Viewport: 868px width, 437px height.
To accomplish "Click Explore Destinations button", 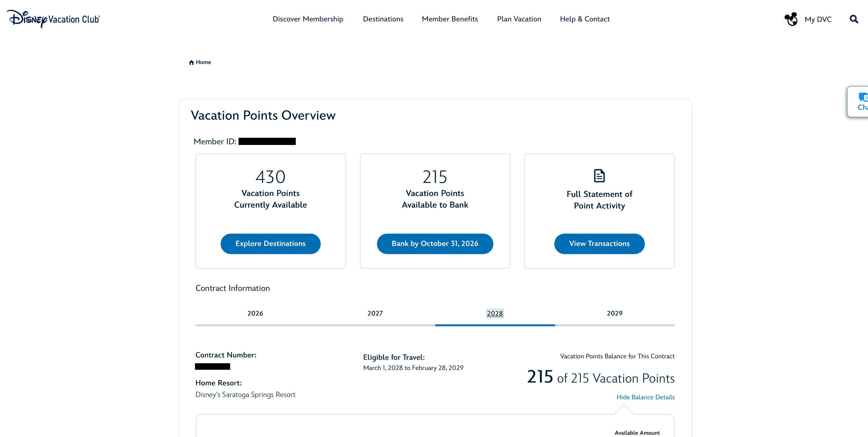I will [271, 244].
